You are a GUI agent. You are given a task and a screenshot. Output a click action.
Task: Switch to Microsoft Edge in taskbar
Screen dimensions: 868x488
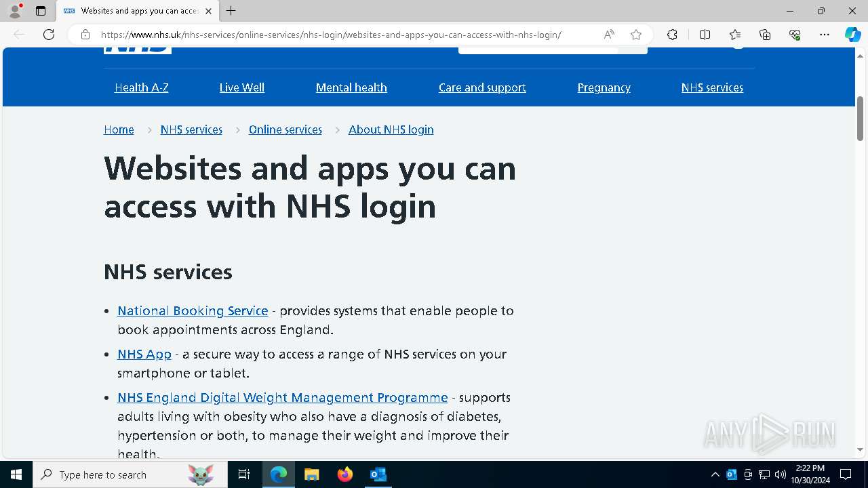pyautogui.click(x=279, y=474)
